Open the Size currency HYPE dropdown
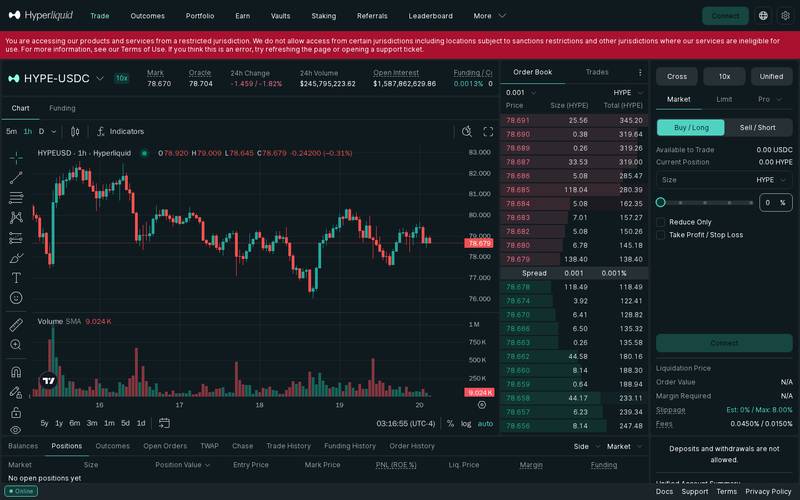800x500 pixels. click(x=771, y=180)
